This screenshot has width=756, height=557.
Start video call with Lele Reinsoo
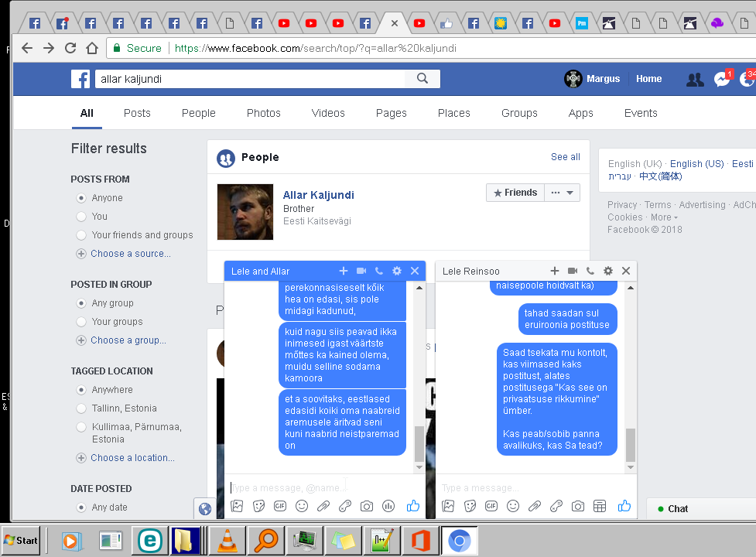(573, 271)
